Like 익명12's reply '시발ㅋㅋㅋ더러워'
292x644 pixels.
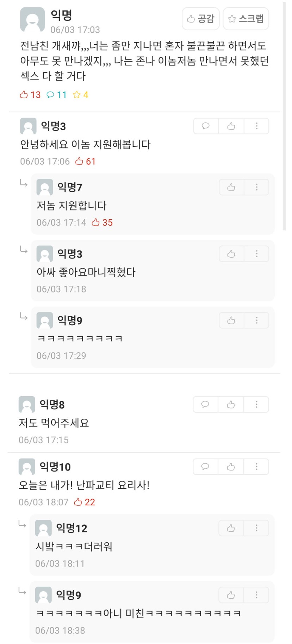pos(231,528)
